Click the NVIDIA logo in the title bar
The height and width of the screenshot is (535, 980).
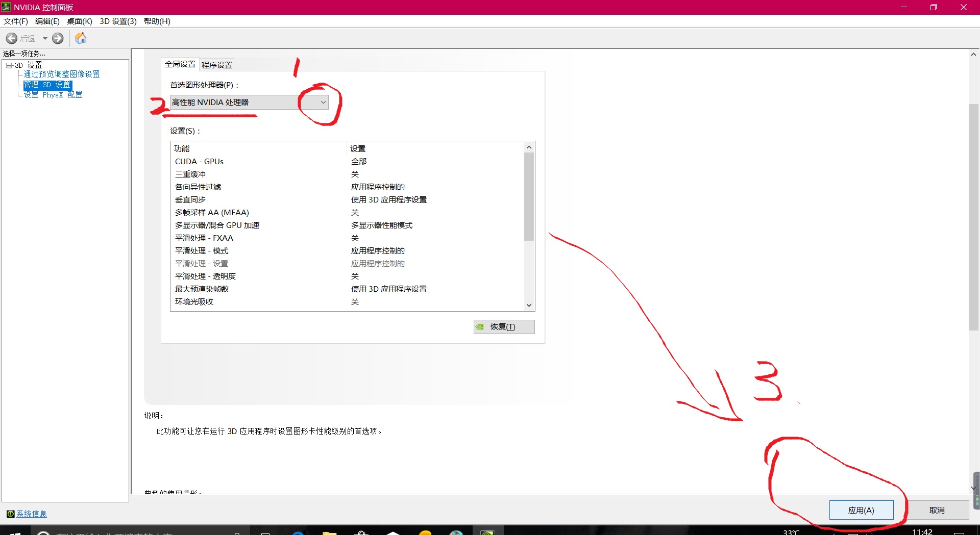[6, 7]
